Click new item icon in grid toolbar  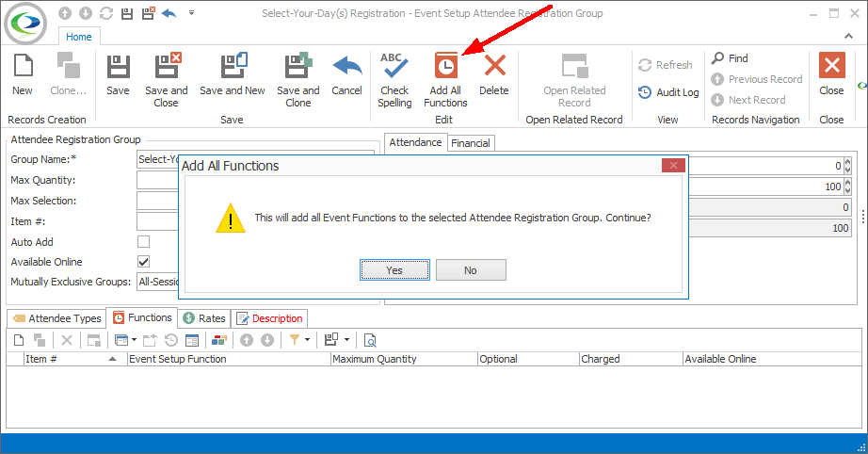pos(19,340)
